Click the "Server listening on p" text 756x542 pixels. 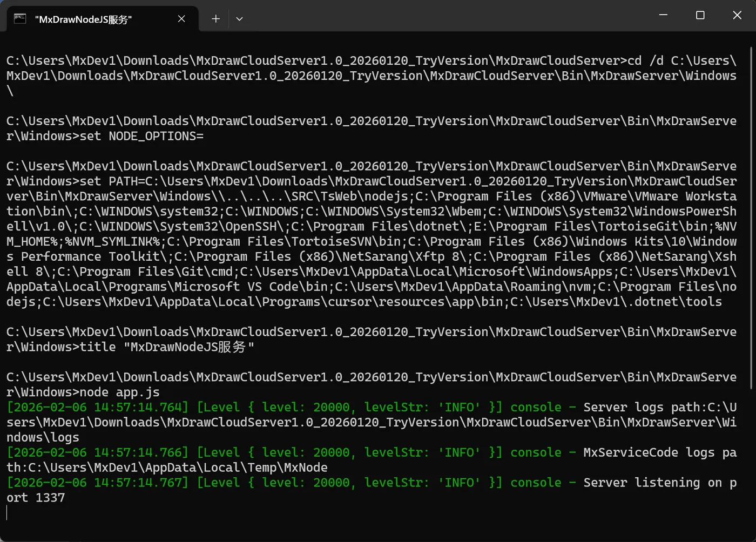click(660, 483)
